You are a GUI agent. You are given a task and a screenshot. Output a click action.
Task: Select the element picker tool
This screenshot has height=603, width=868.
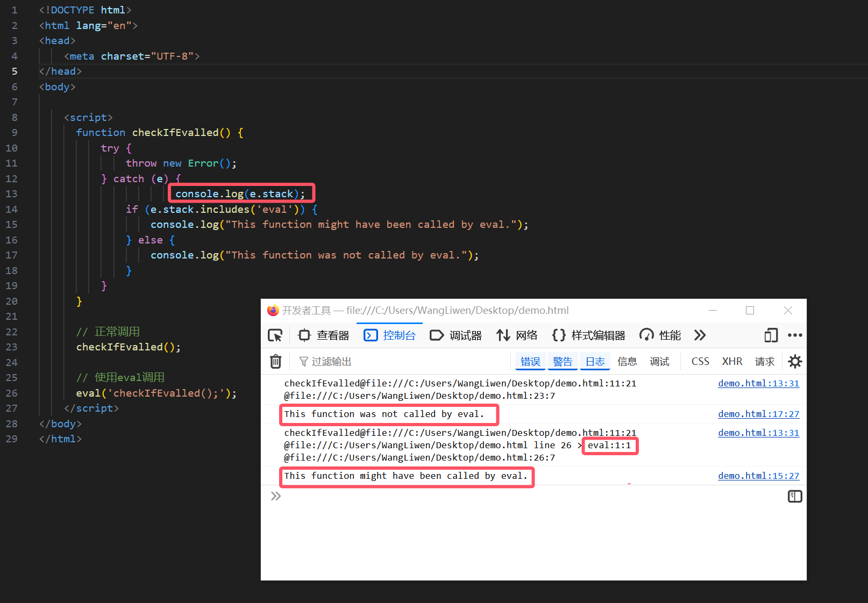tap(275, 335)
